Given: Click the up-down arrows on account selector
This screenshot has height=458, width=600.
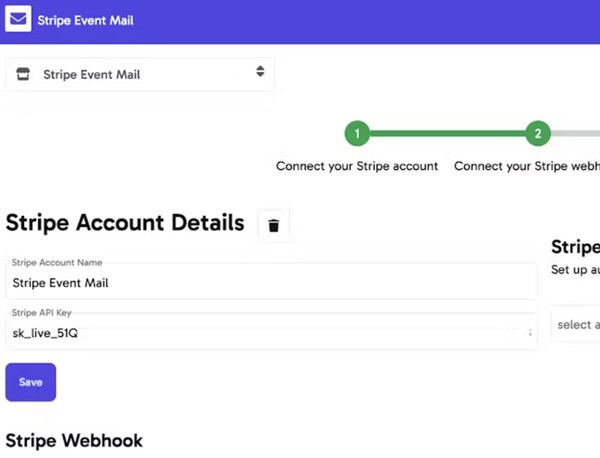Looking at the screenshot, I should (x=260, y=72).
